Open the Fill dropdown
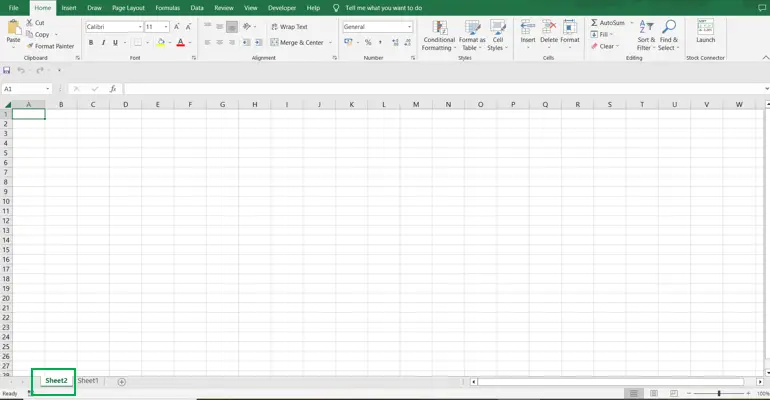 tap(602, 34)
